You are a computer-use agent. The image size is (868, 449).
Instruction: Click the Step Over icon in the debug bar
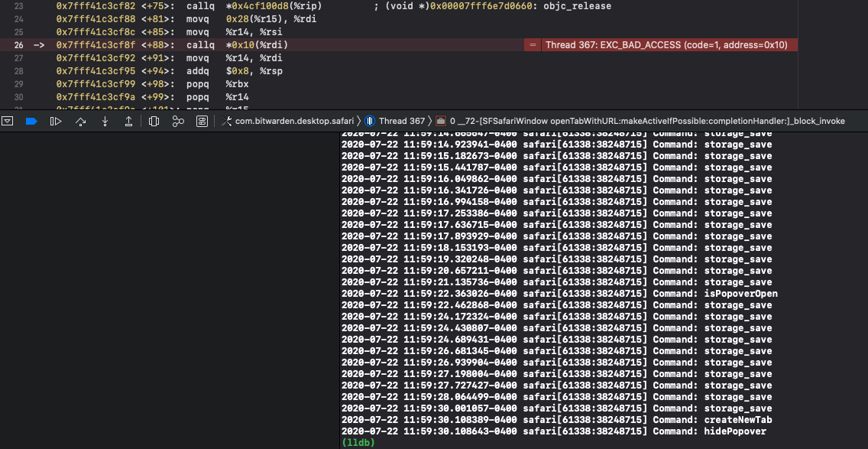pyautogui.click(x=80, y=121)
